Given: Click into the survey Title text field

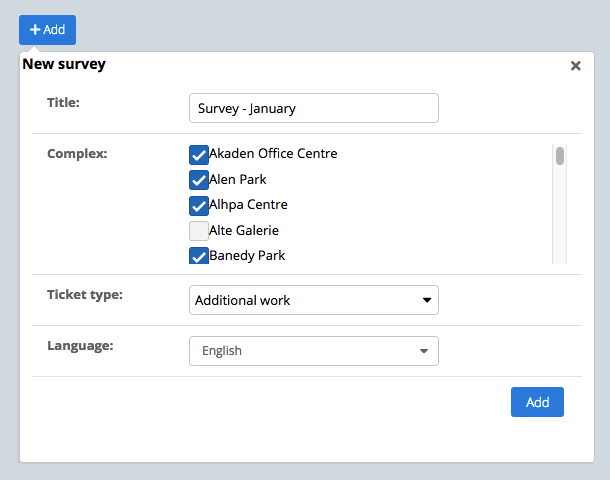Looking at the screenshot, I should pos(313,108).
